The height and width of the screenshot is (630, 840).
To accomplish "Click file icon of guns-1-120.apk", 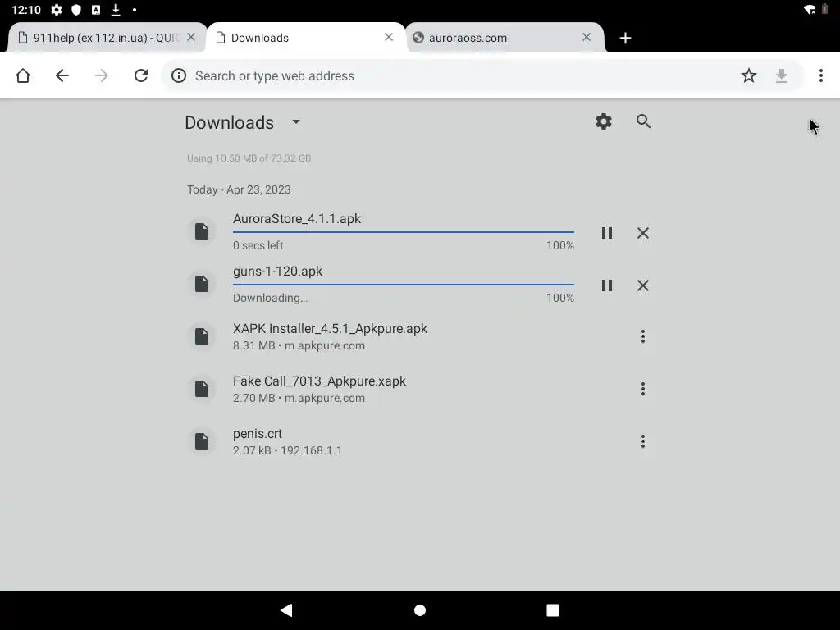I will click(202, 284).
